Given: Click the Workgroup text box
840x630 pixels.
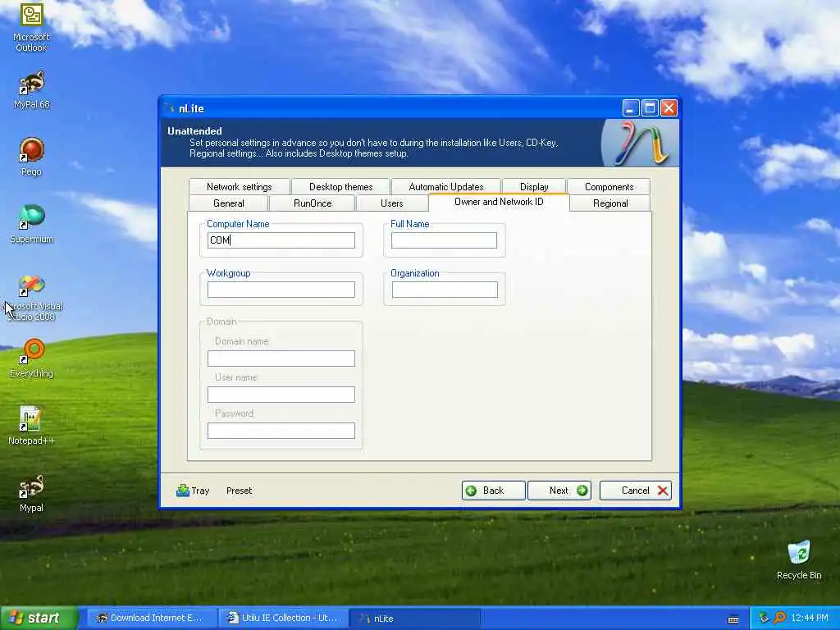Looking at the screenshot, I should click(281, 290).
